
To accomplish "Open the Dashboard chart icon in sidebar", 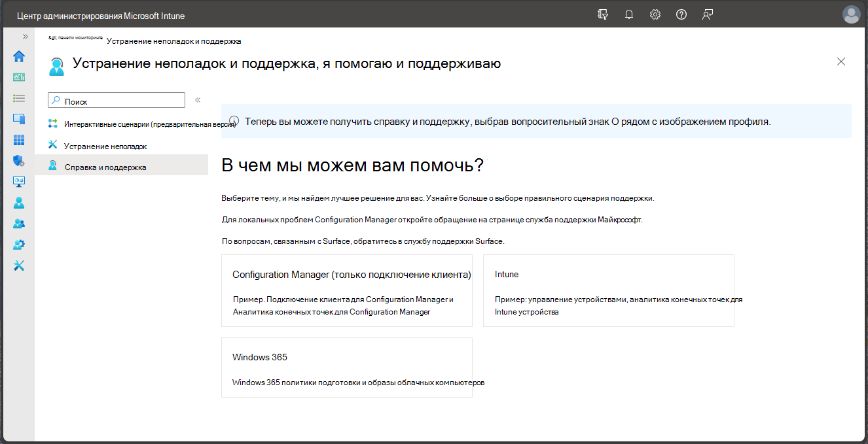I will [x=19, y=77].
